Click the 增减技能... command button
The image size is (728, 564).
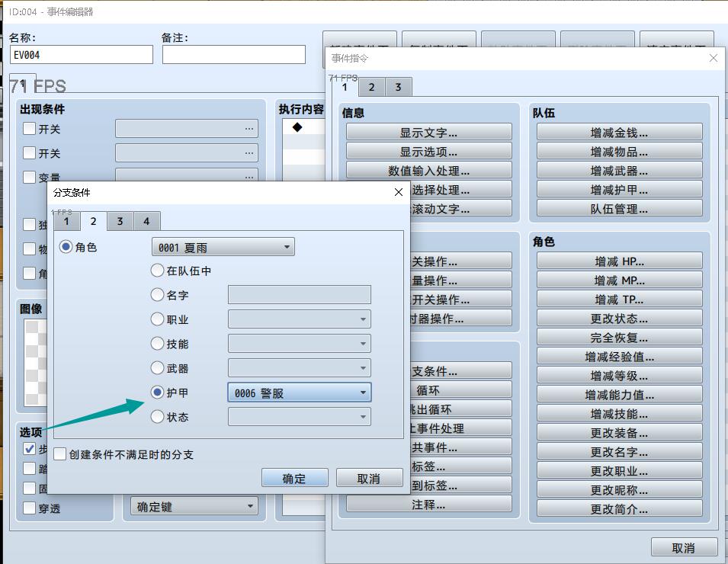[619, 413]
